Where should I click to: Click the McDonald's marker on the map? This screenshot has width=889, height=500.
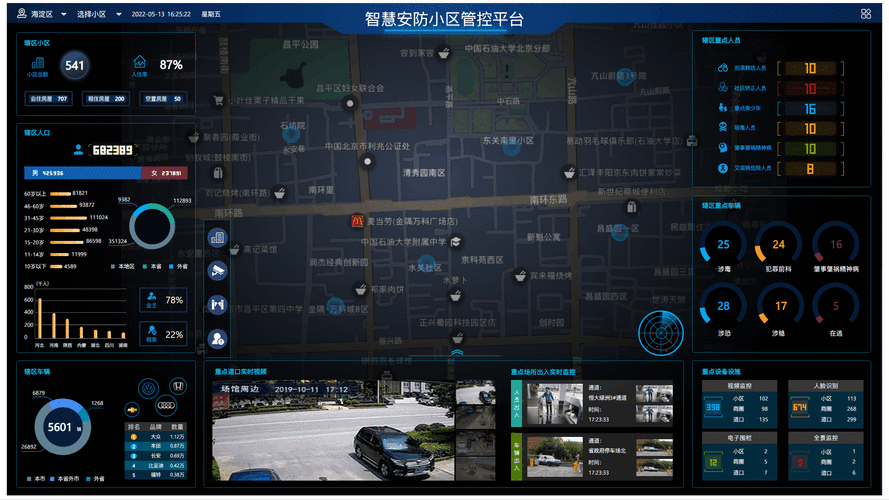coord(353,220)
